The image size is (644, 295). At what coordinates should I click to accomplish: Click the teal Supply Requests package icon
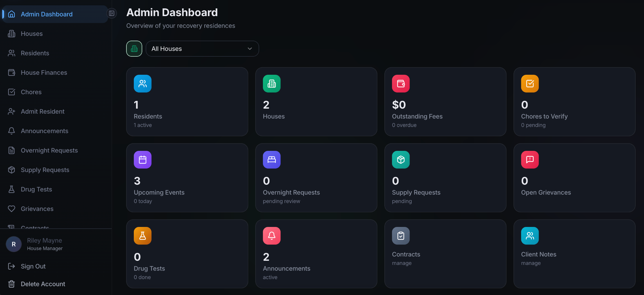[x=401, y=160]
